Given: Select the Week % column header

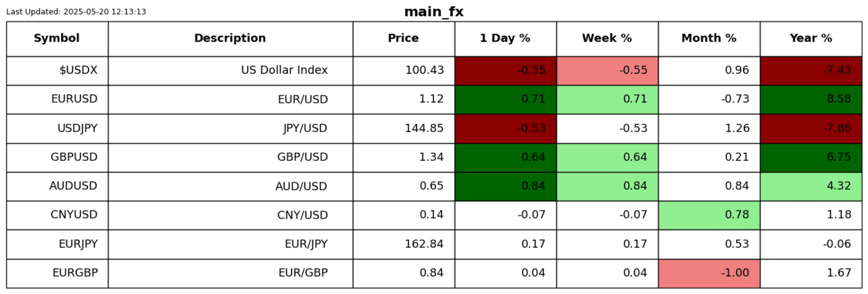Looking at the screenshot, I should click(607, 38).
